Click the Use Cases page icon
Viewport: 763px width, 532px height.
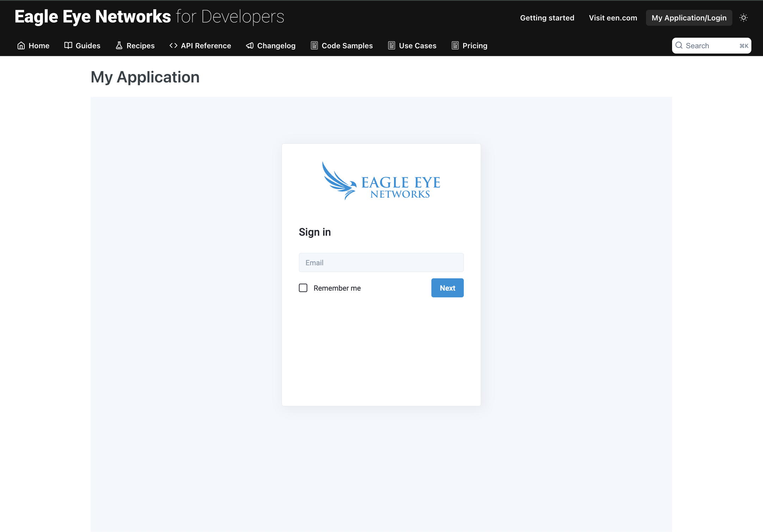point(392,45)
